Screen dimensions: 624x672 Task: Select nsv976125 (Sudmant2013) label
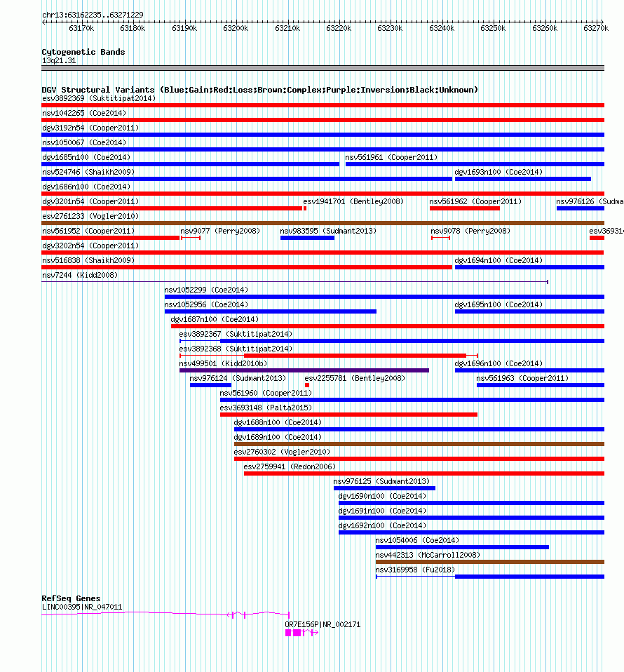tap(381, 481)
